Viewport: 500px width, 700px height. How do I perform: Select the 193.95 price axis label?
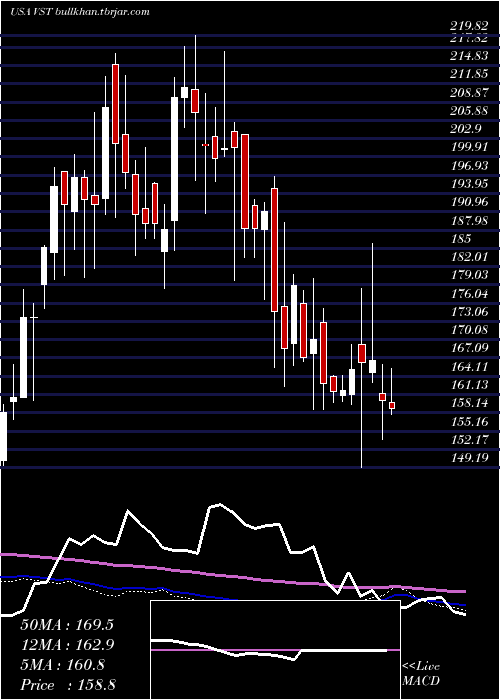469,184
